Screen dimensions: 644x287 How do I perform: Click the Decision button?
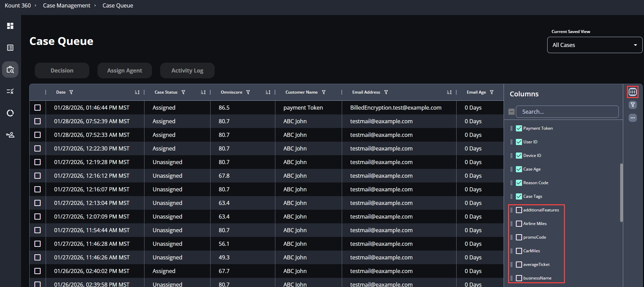(x=62, y=70)
